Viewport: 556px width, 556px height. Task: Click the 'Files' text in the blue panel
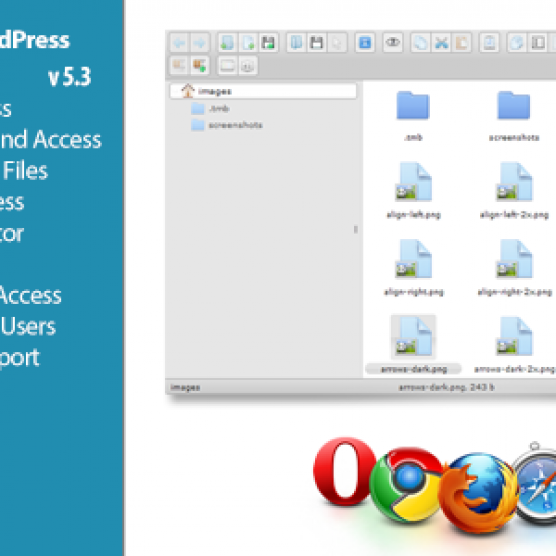coord(25,171)
